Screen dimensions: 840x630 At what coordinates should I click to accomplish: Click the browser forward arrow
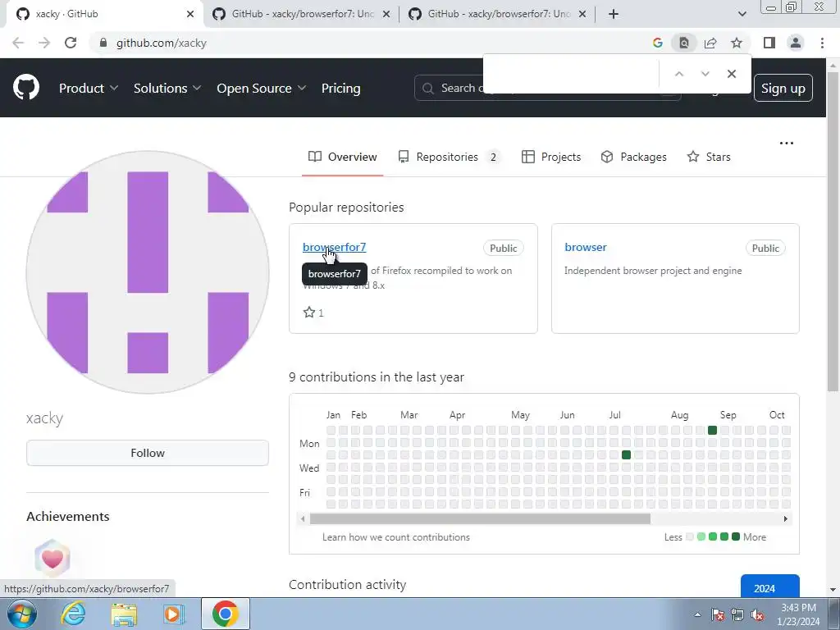point(44,43)
